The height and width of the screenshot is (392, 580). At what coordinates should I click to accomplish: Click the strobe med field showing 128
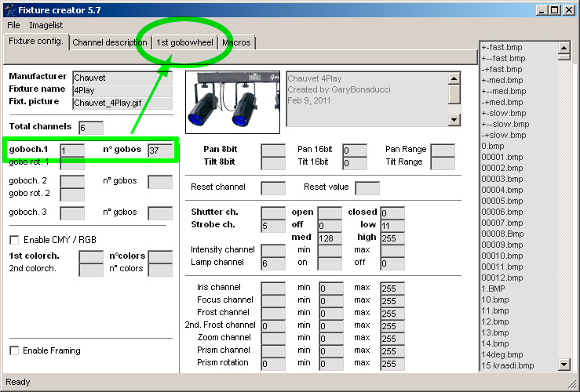tap(330, 238)
